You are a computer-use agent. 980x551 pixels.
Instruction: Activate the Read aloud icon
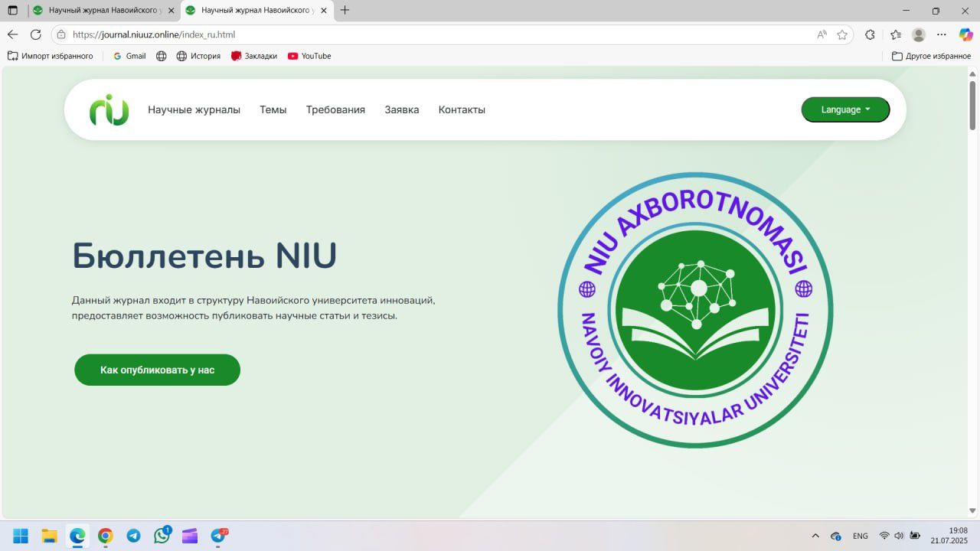click(x=822, y=34)
